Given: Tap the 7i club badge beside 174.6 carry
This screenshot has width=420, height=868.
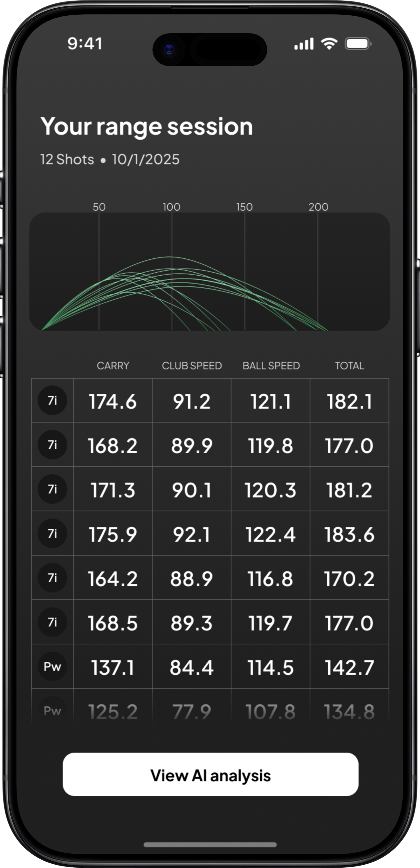Looking at the screenshot, I should pyautogui.click(x=52, y=401).
